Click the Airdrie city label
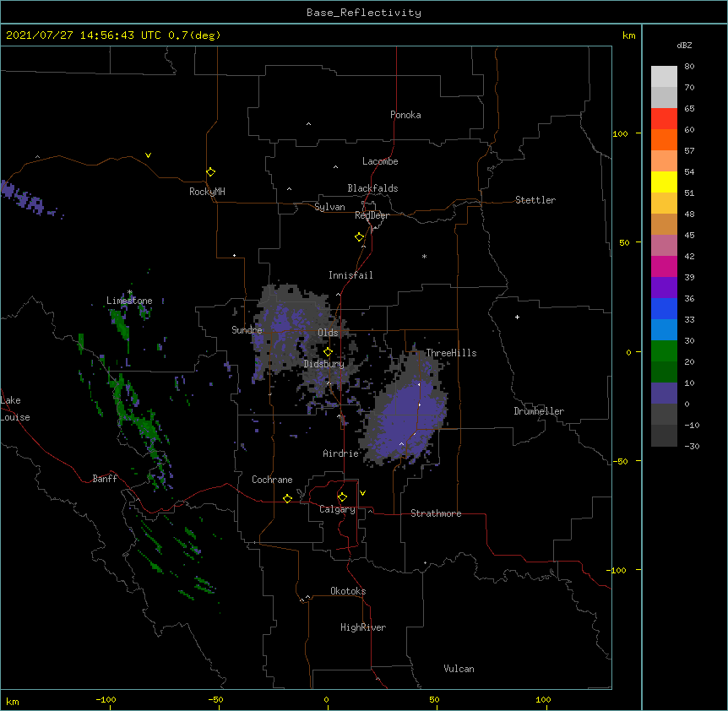728x711 pixels. [340, 453]
